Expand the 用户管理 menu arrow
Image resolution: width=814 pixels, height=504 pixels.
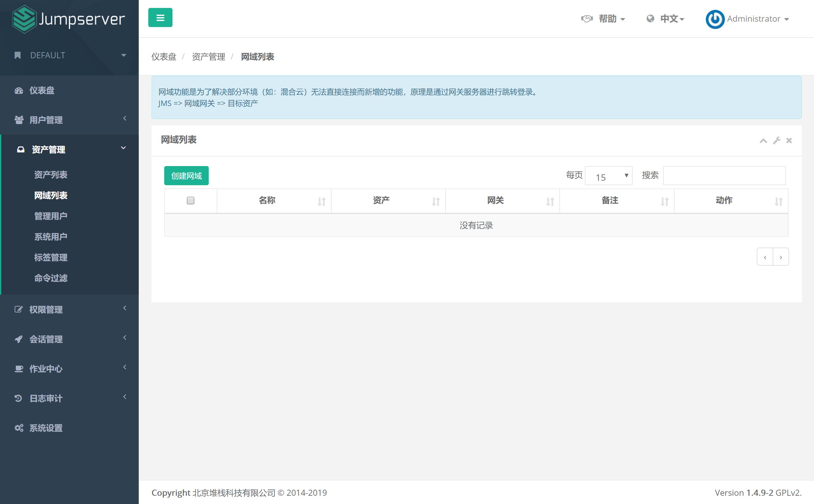(125, 118)
